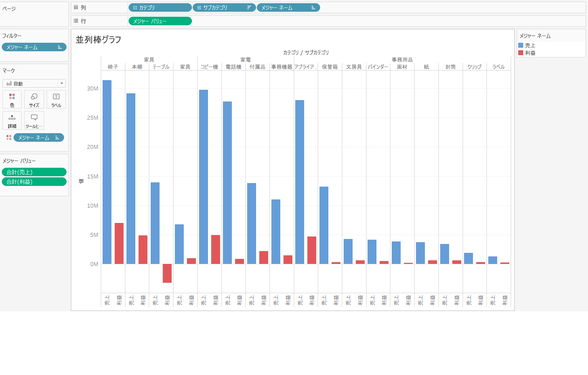Click the メジャー バリュー card title

(19, 161)
